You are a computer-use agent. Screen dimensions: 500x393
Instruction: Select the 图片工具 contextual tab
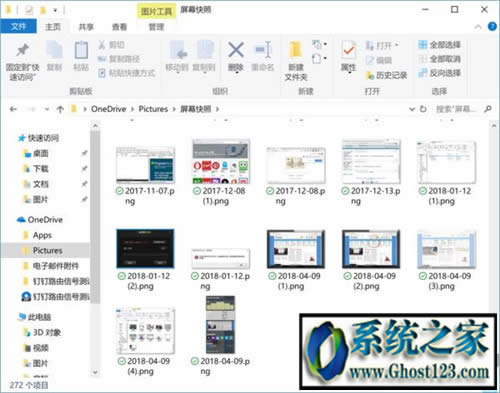point(156,12)
